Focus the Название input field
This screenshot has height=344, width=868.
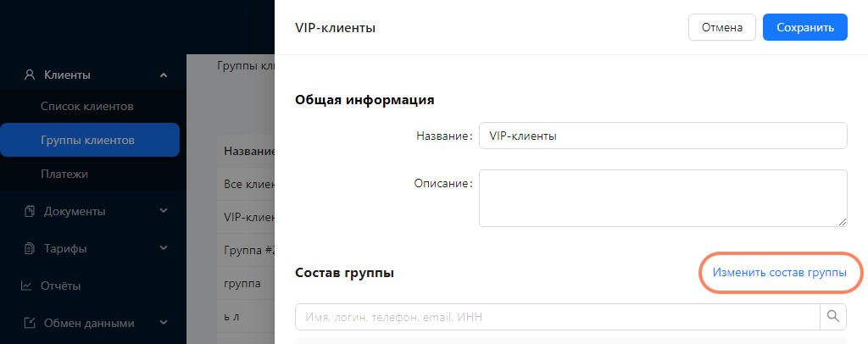663,136
